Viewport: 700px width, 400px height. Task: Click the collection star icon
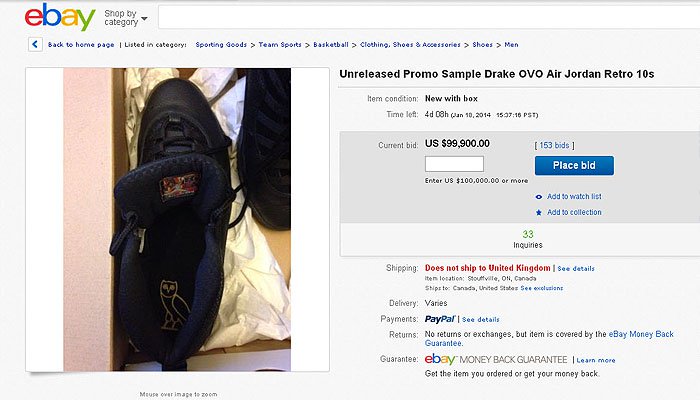point(539,212)
